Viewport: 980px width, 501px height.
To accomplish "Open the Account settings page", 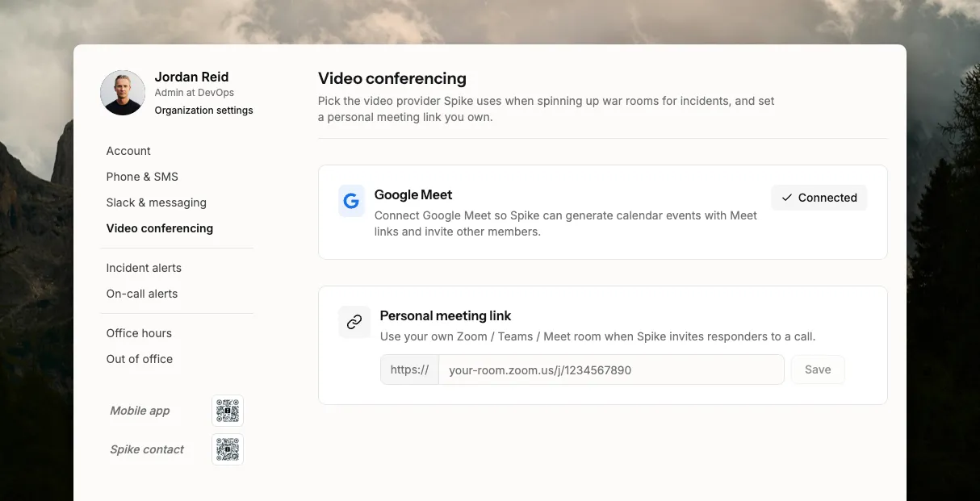I will [128, 151].
